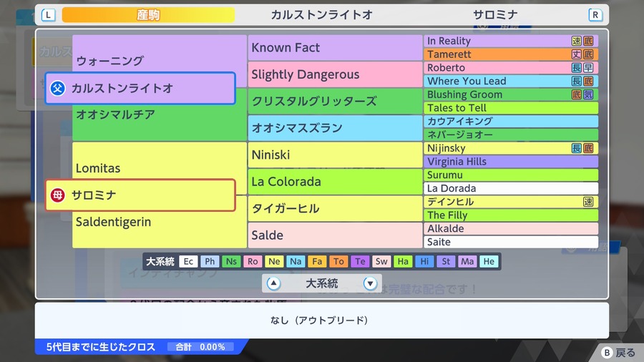Click the 底 icon on Blushing Groom row
Screen dimensions: 644x362
click(x=577, y=94)
